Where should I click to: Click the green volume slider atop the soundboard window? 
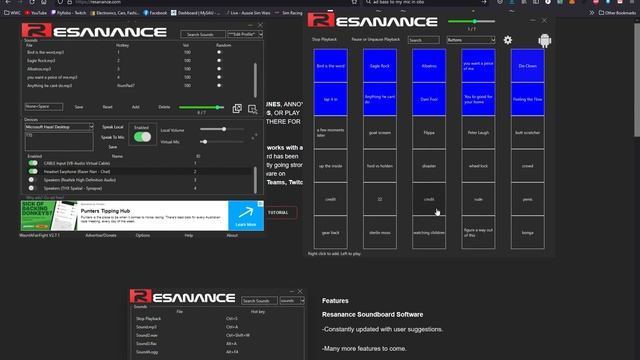[471, 21]
